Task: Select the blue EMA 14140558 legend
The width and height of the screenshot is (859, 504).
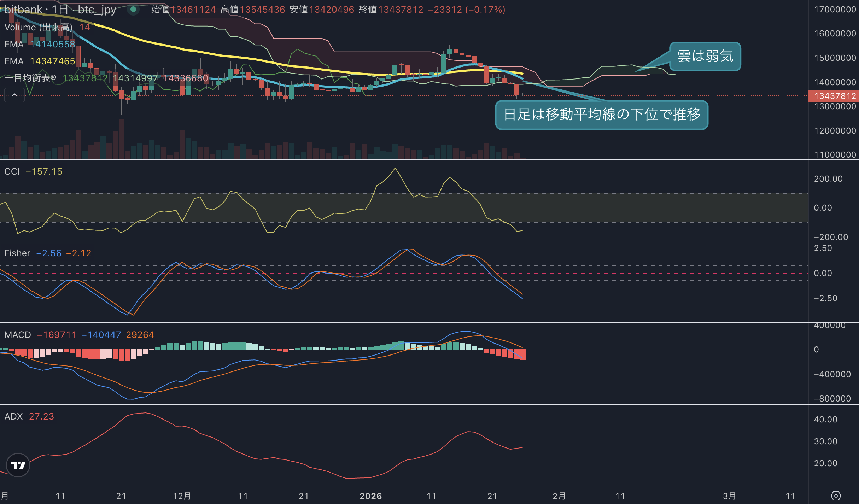Action: tap(40, 44)
